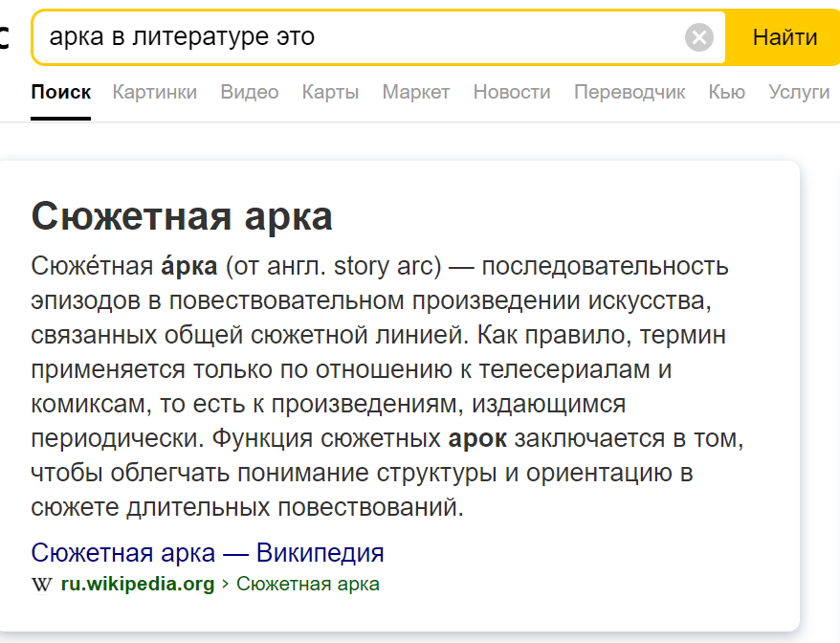
Task: Click the bold word 'арок' in the snippet
Action: (x=477, y=440)
